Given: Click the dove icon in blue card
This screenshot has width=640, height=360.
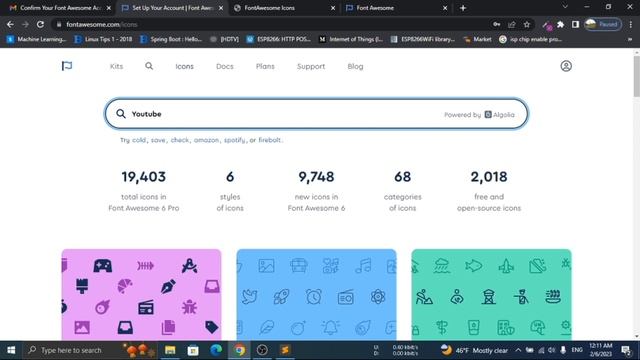Looking at the screenshot, I should (249, 297).
